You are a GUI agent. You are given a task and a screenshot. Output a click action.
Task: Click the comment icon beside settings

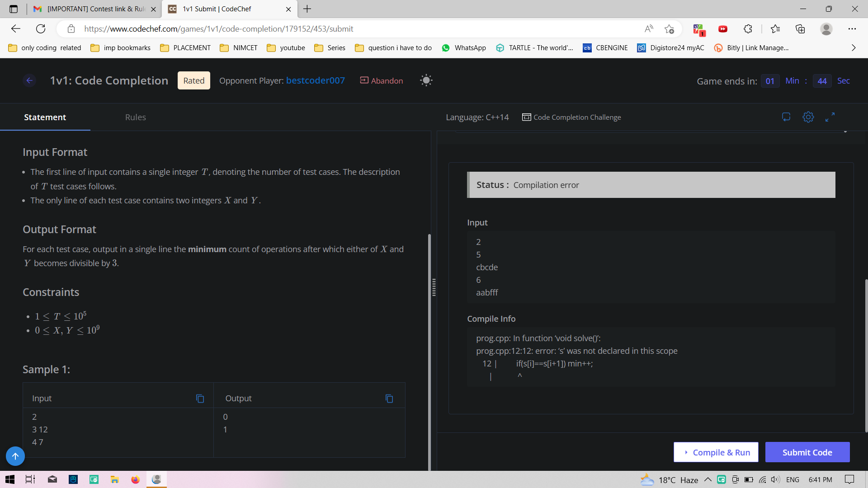786,117
